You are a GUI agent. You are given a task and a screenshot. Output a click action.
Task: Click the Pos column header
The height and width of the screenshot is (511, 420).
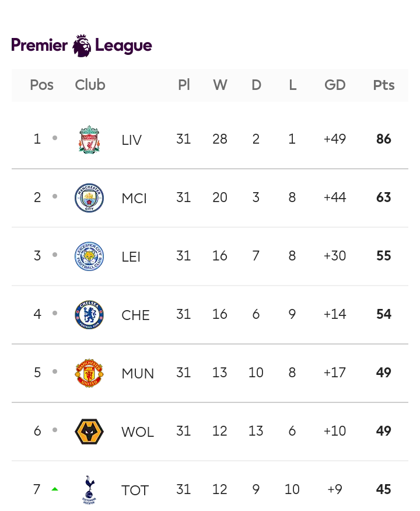point(41,85)
